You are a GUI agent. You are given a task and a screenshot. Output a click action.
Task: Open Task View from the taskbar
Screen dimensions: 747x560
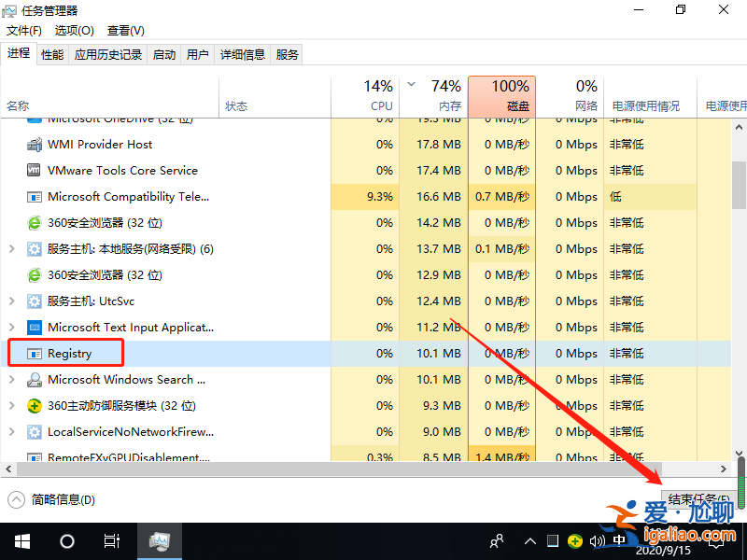click(x=111, y=541)
